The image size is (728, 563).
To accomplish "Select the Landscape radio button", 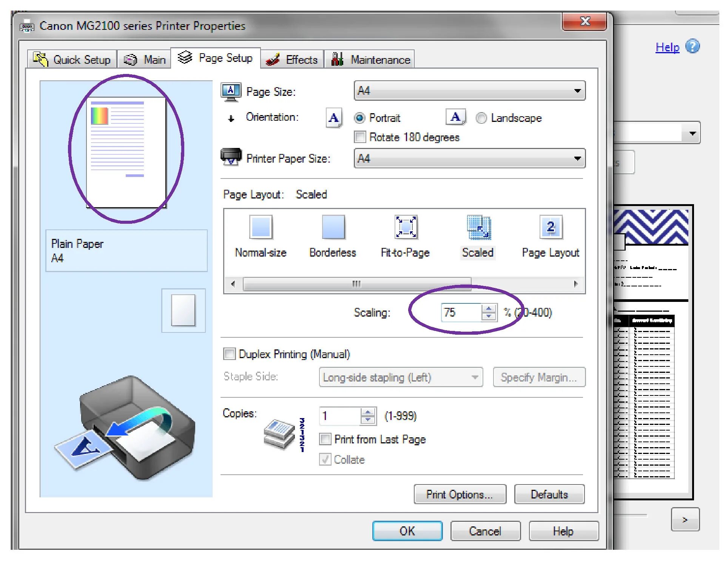I will pos(481,118).
